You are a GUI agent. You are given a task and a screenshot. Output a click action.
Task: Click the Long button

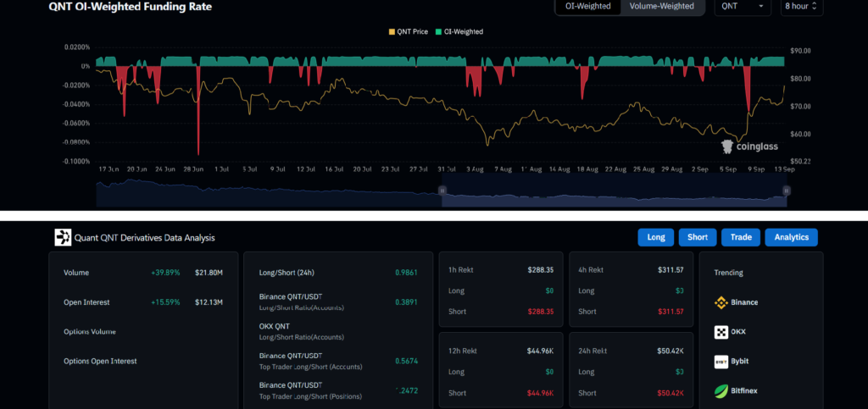(x=656, y=237)
